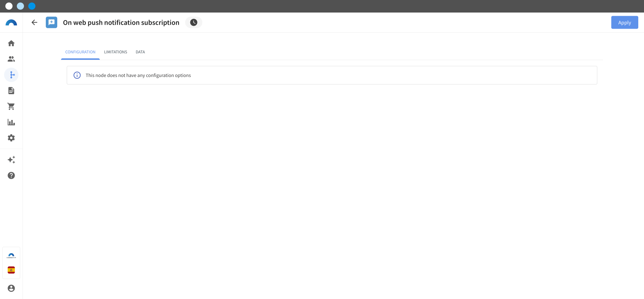Change language via Spanish flag icon

click(x=11, y=270)
